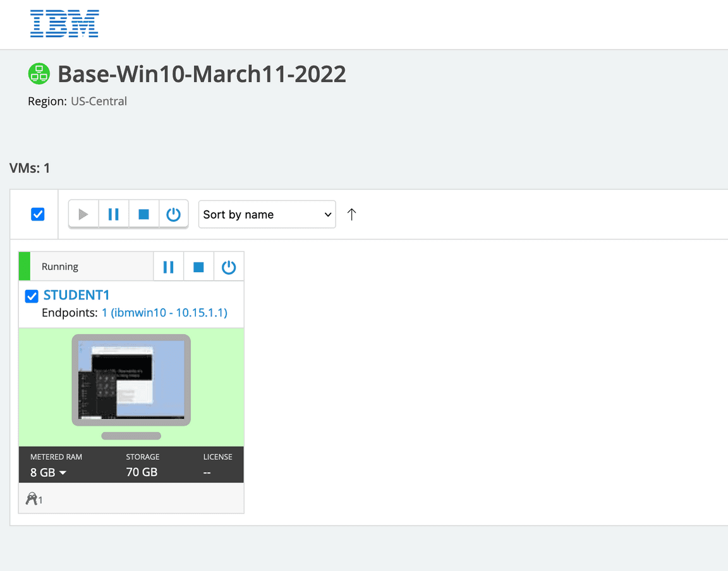
Task: Open the STUDENT1 VM name link
Action: pyautogui.click(x=76, y=296)
